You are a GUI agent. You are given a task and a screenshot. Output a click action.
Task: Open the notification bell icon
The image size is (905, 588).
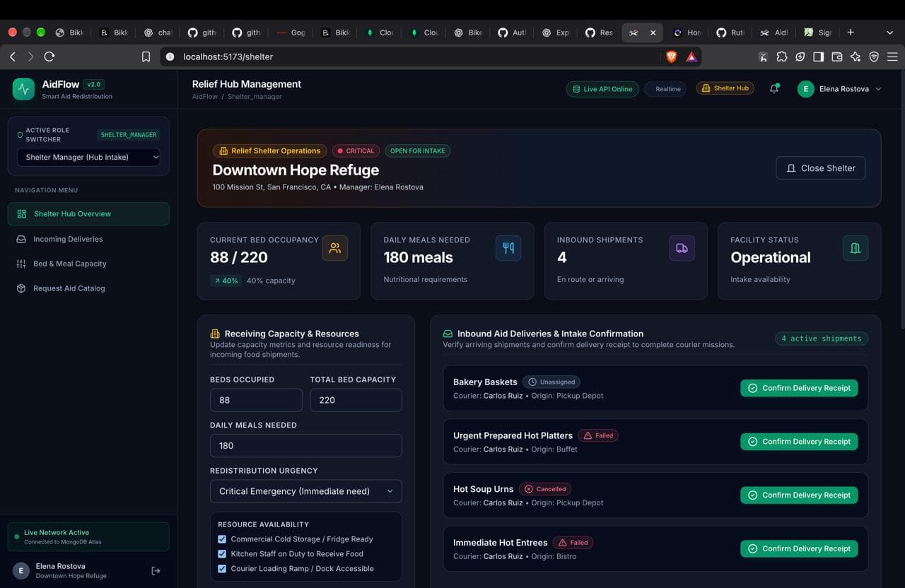(774, 89)
